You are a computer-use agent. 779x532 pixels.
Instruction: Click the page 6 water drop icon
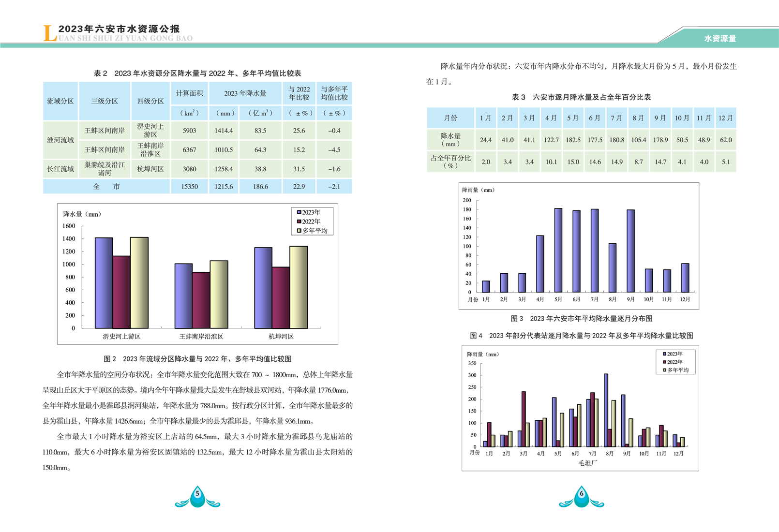tap(582, 497)
